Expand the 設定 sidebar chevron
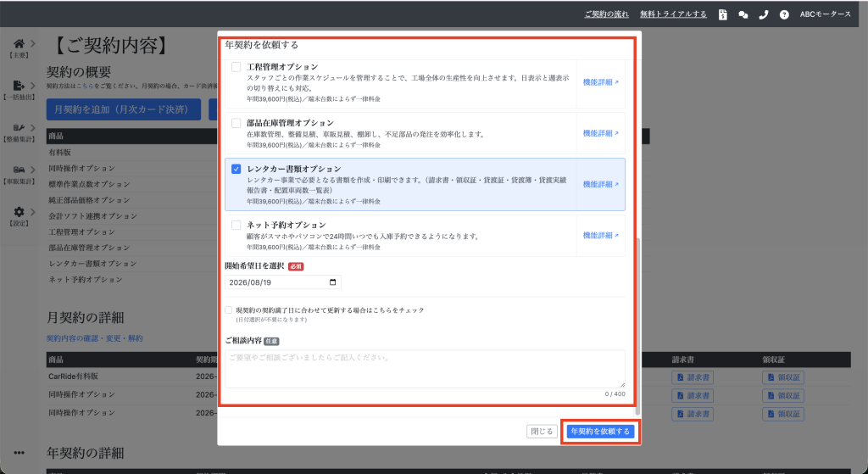 [33, 212]
